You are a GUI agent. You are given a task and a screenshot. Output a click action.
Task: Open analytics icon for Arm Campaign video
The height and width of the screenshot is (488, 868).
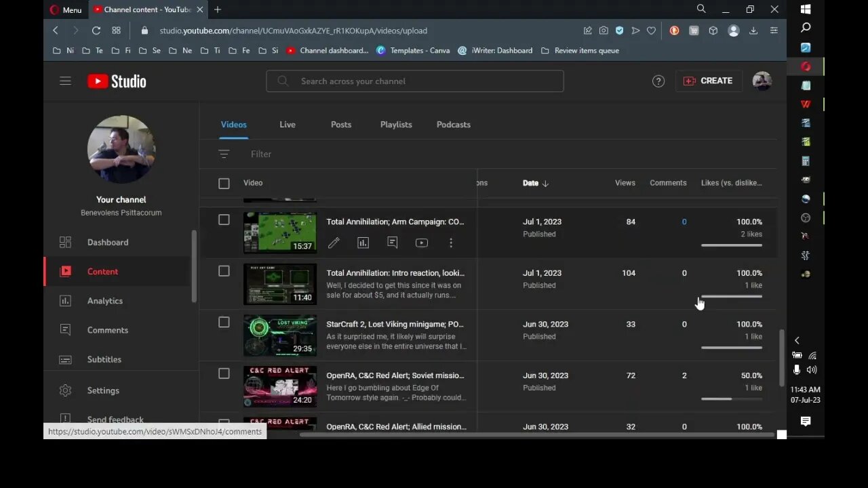point(363,243)
